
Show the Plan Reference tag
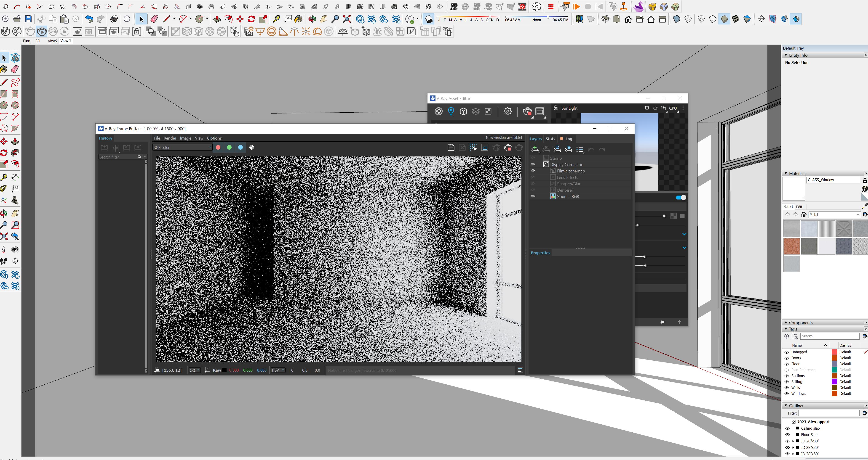pyautogui.click(x=786, y=370)
